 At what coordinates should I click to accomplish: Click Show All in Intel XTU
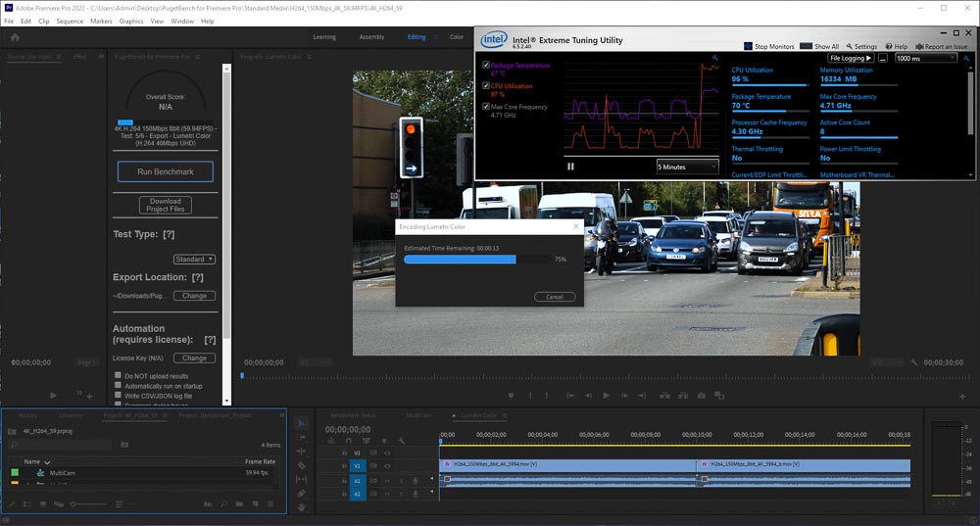tap(819, 46)
